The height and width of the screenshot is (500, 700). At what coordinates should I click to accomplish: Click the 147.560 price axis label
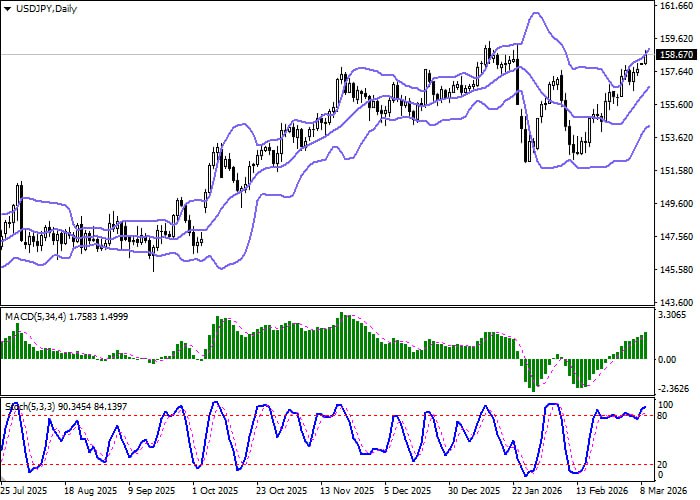click(676, 237)
